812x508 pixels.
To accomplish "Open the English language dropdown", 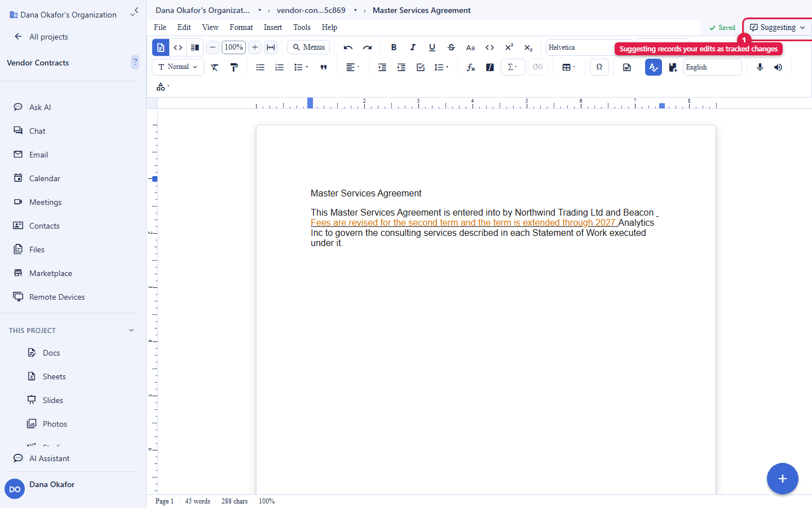I will [713, 67].
